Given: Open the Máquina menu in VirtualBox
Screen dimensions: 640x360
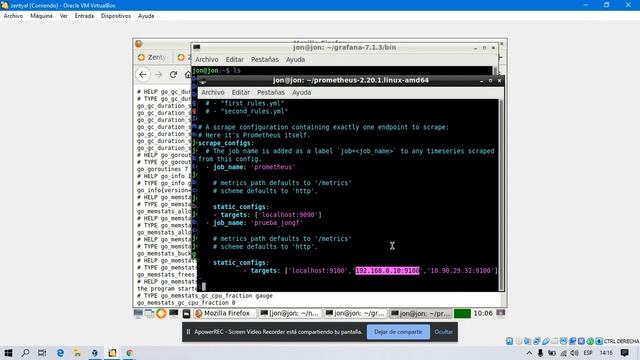Looking at the screenshot, I should coord(41,16).
